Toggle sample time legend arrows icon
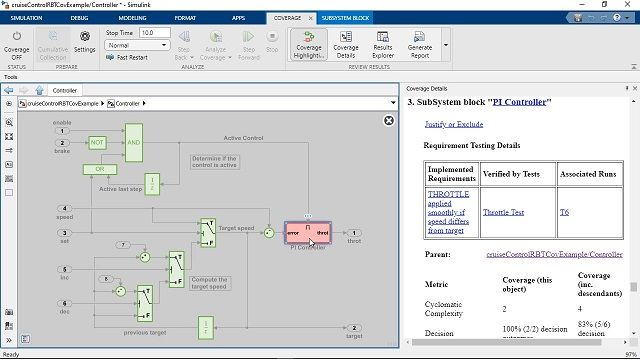The height and width of the screenshot is (360, 640). click(x=9, y=151)
